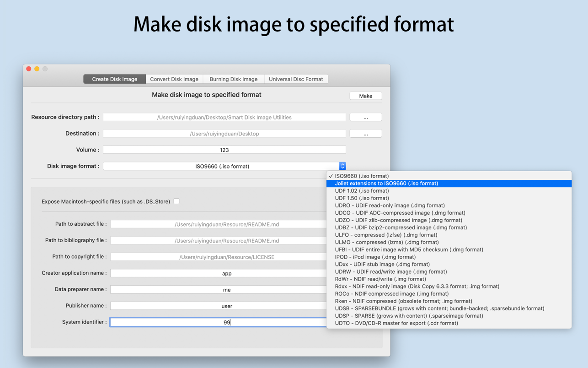This screenshot has height=368, width=588.
Task: Click the Make button
Action: (x=365, y=96)
